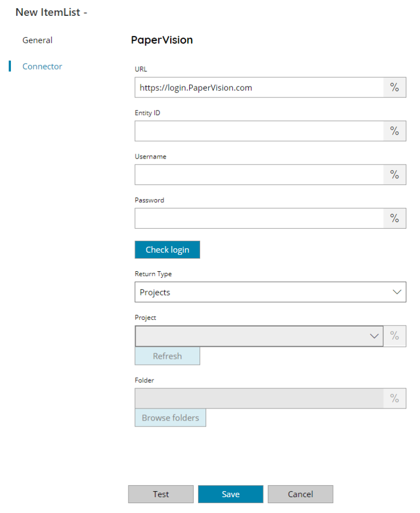Click the percent icon beside the Folder field
420x513 pixels.
click(395, 398)
